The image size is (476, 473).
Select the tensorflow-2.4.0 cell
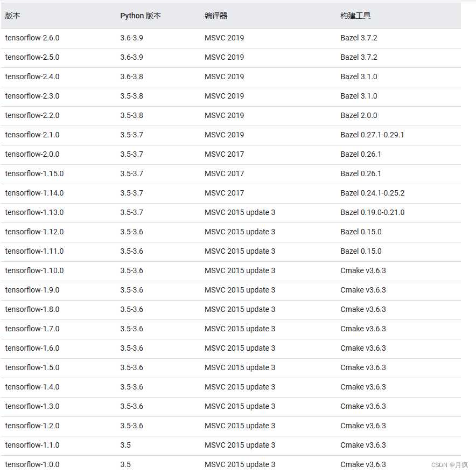pyautogui.click(x=32, y=77)
